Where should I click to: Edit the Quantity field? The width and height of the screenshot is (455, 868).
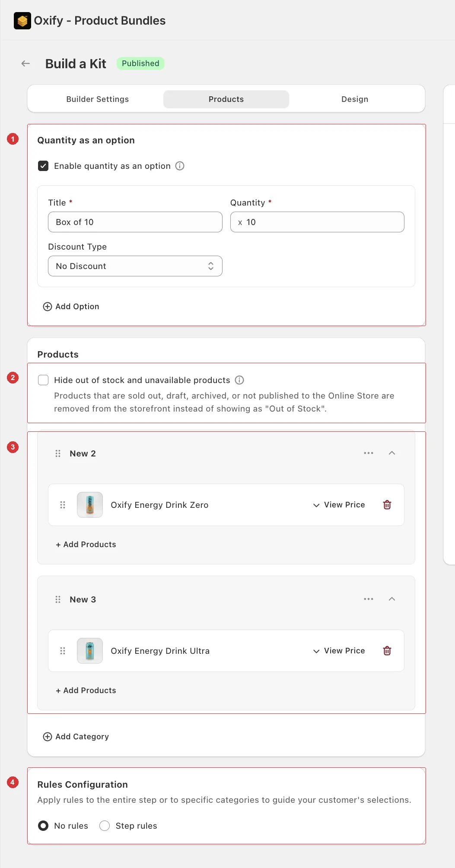tap(317, 222)
